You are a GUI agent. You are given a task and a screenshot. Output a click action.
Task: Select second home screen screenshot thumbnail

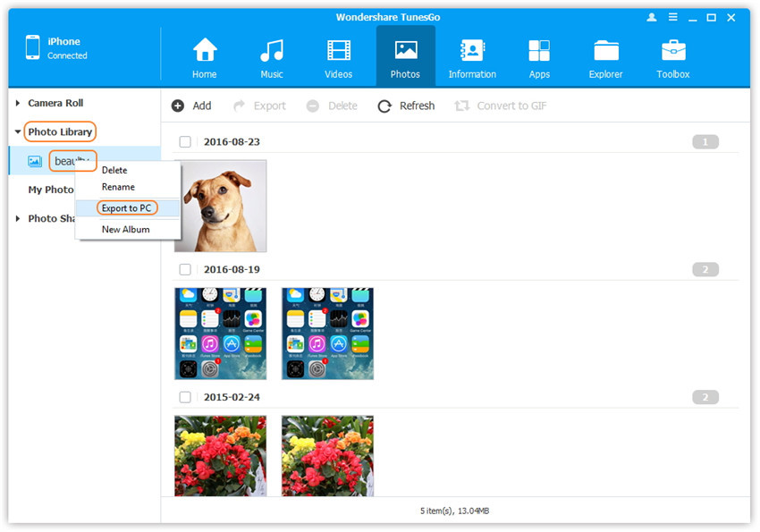(x=327, y=334)
